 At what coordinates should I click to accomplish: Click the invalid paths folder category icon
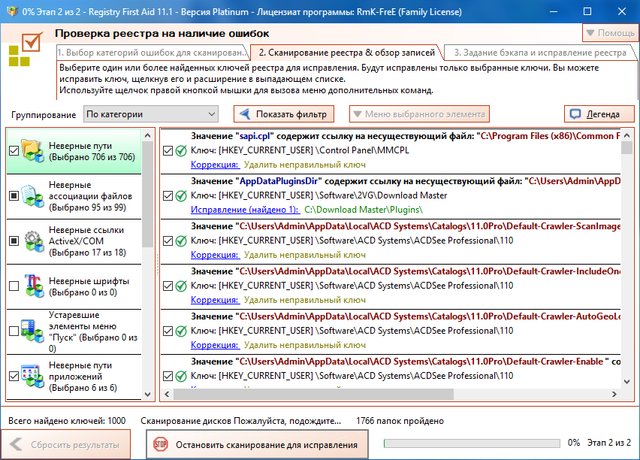point(31,150)
